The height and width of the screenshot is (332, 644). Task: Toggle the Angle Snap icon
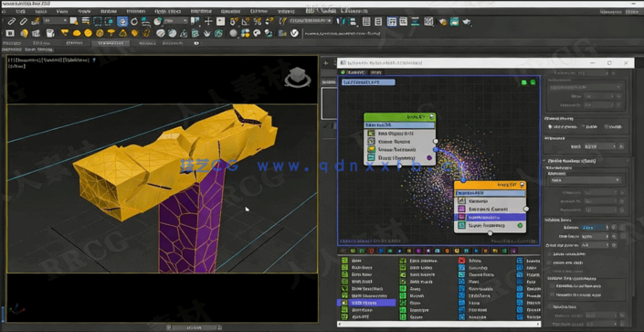[x=246, y=20]
